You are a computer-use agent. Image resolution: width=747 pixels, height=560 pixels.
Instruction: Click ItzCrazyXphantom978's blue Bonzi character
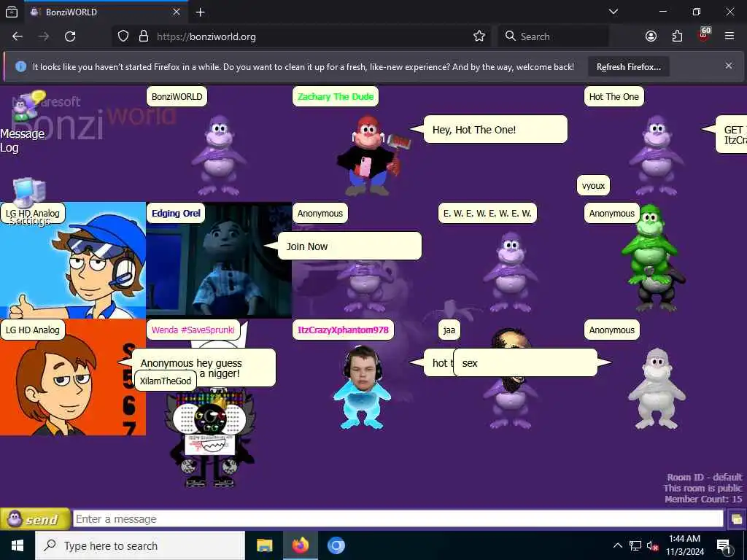coord(362,386)
